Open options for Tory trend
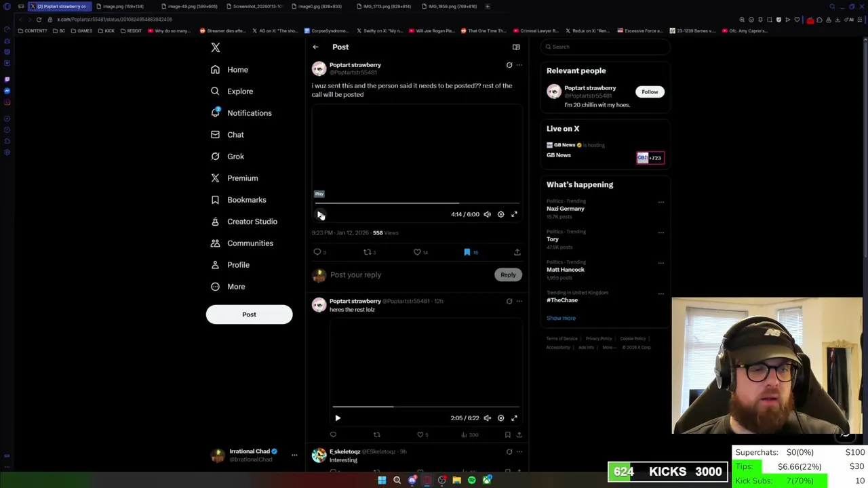The width and height of the screenshot is (868, 488). click(x=660, y=232)
